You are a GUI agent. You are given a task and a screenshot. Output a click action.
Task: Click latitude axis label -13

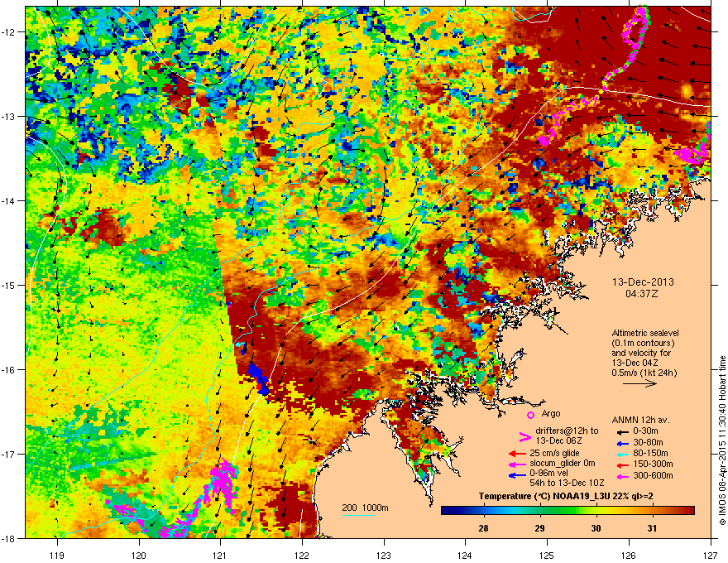(8, 117)
